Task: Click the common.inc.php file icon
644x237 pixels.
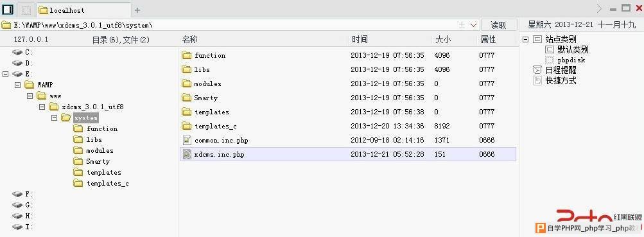Action: (187, 140)
